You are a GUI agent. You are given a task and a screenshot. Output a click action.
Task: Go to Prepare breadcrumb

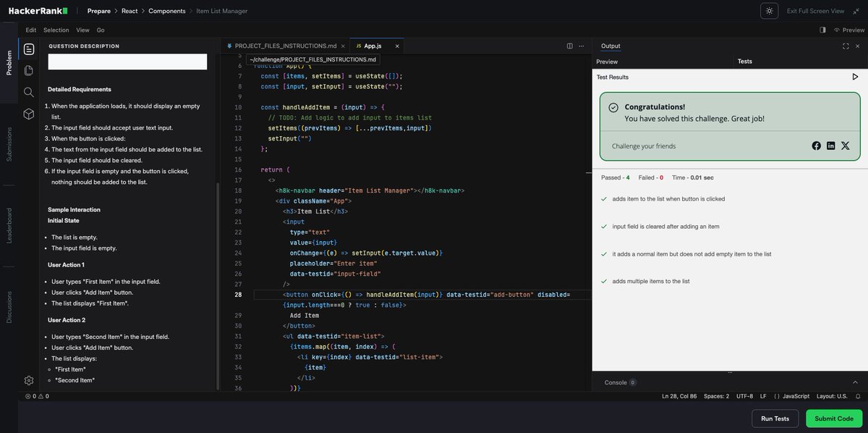point(99,11)
